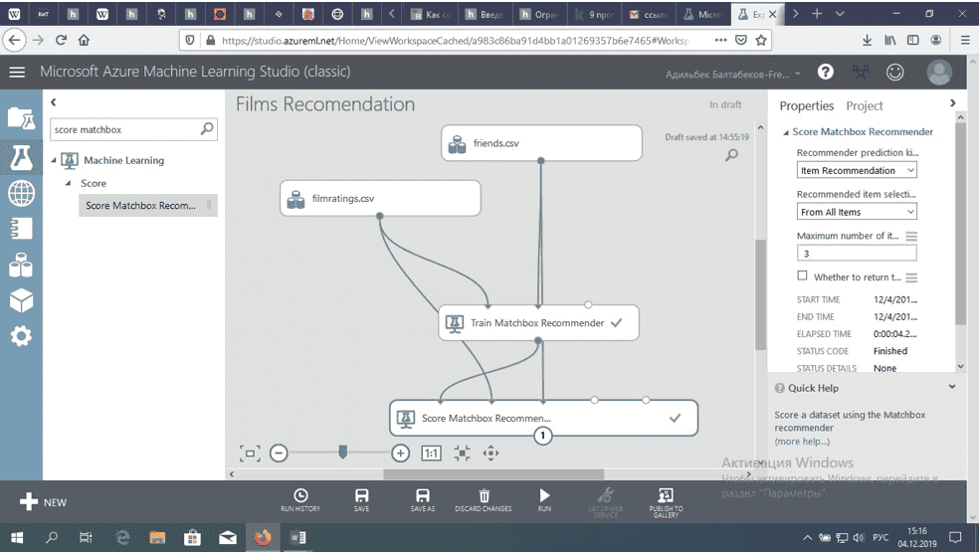Click the canvas horizontal scrollbar
The height and width of the screenshot is (553, 980).
pos(493,474)
